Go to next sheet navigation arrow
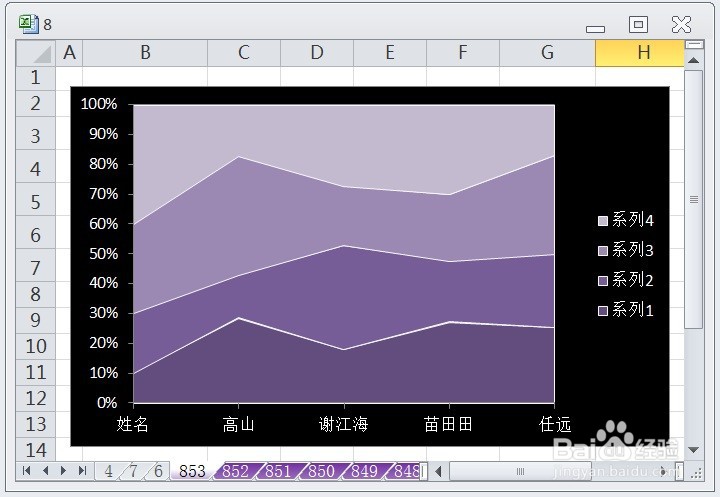 coord(63,471)
